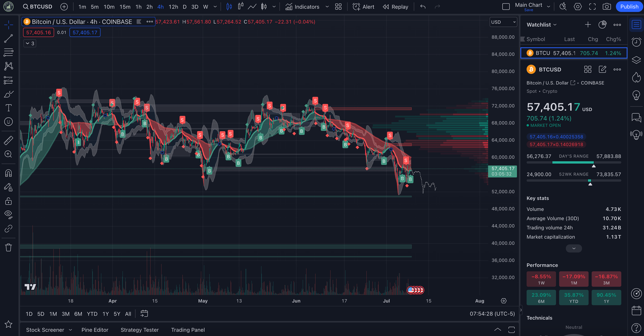Open advanced view pie chart icon
644x336 pixels.
pos(602,25)
